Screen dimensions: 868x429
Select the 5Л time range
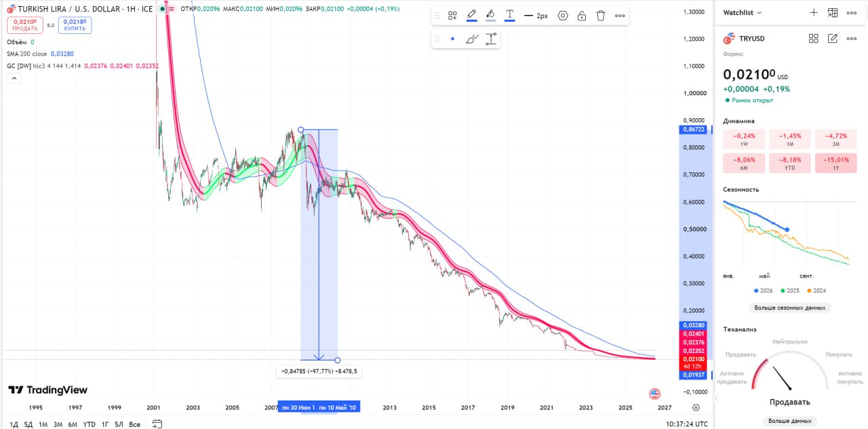[x=119, y=424]
